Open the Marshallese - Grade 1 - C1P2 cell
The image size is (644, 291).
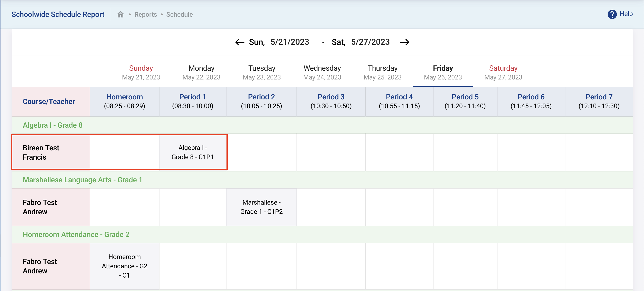pyautogui.click(x=261, y=207)
